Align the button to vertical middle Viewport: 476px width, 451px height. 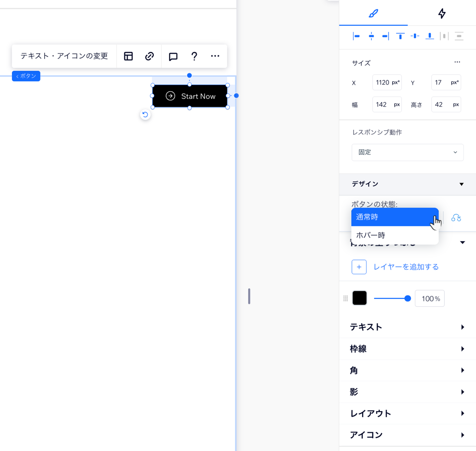click(415, 36)
